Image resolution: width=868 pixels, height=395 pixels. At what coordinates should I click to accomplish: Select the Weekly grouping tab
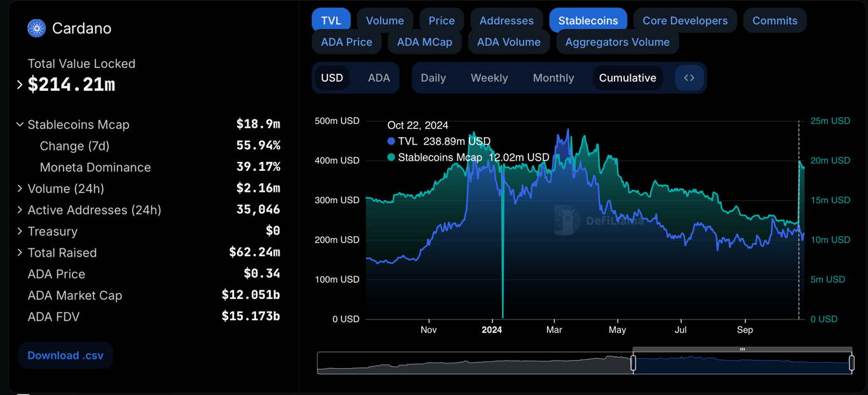coord(489,78)
